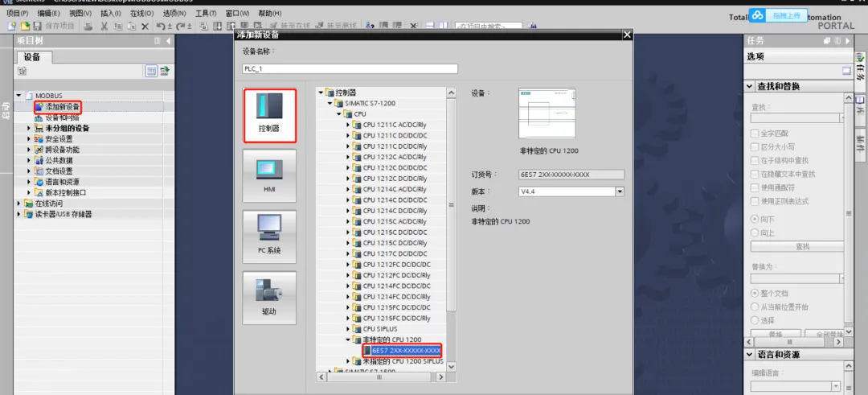868x395 pixels.
Task: Click the undo arrow in toolbar
Action: click(161, 26)
